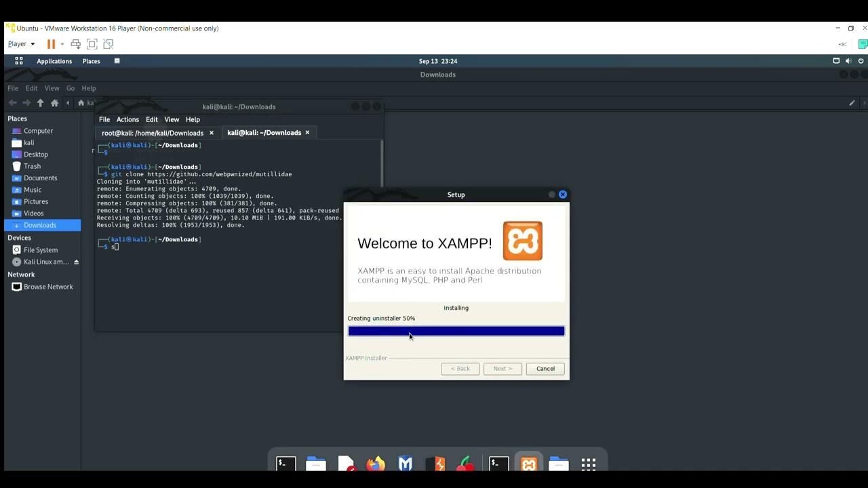Image resolution: width=868 pixels, height=488 pixels.
Task: Close the Setup dialog window
Action: pos(562,195)
